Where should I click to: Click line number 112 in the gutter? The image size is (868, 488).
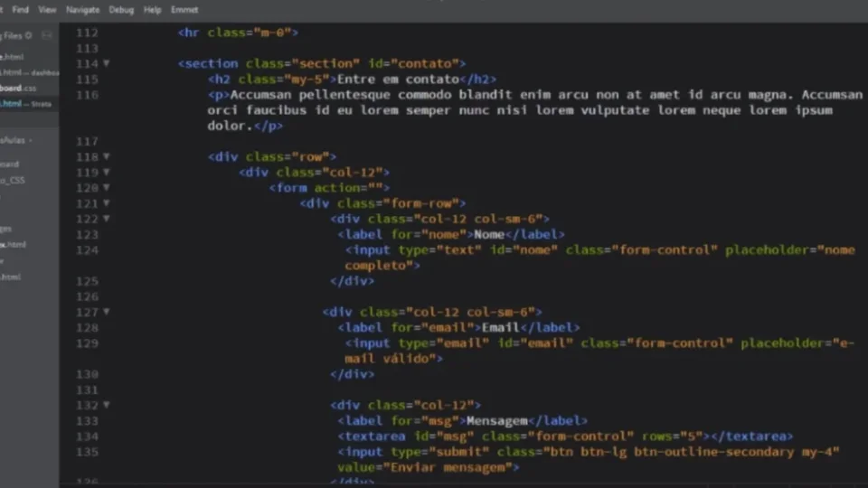point(87,33)
